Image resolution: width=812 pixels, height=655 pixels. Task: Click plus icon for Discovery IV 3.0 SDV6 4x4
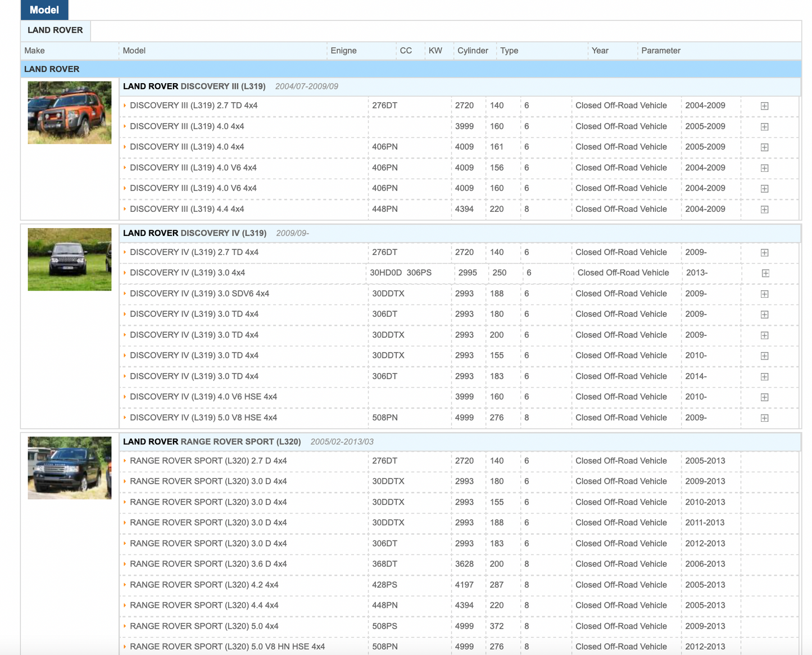pos(764,294)
